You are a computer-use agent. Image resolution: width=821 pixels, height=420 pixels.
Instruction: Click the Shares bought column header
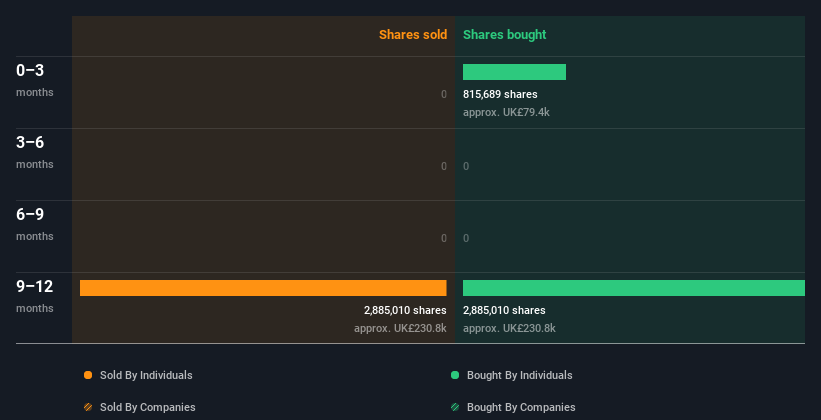[x=505, y=35]
